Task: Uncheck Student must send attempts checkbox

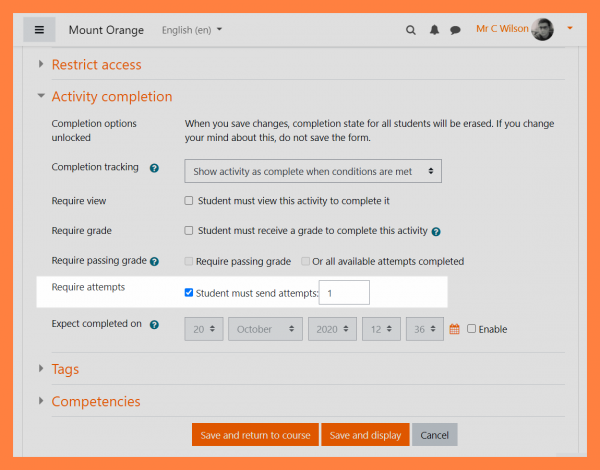Action: tap(189, 293)
